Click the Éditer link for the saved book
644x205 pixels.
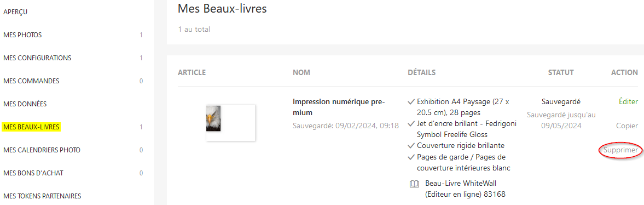click(628, 101)
